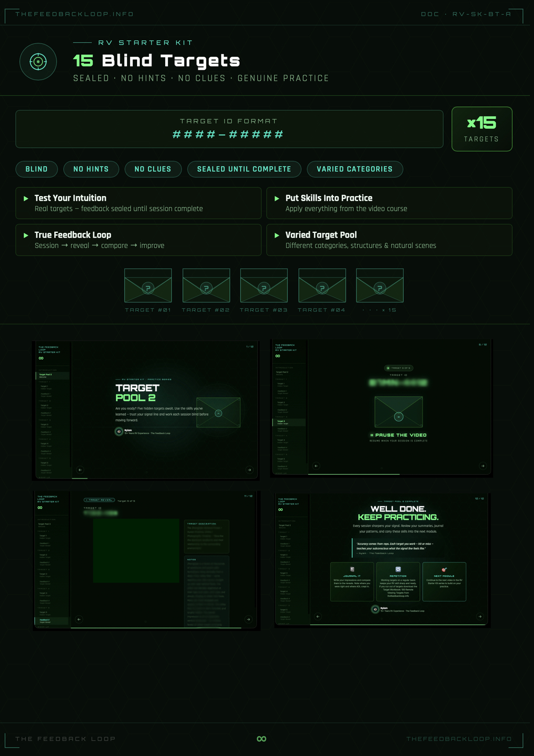Viewport: 534px width, 756px height.
Task: Click the blurred Target ID code on Pause slide
Action: (x=398, y=382)
